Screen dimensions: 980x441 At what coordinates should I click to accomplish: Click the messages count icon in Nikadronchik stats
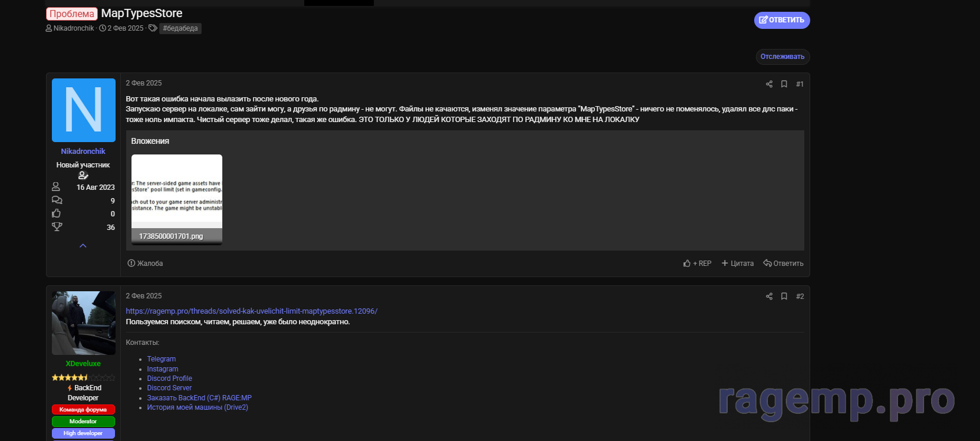(57, 200)
